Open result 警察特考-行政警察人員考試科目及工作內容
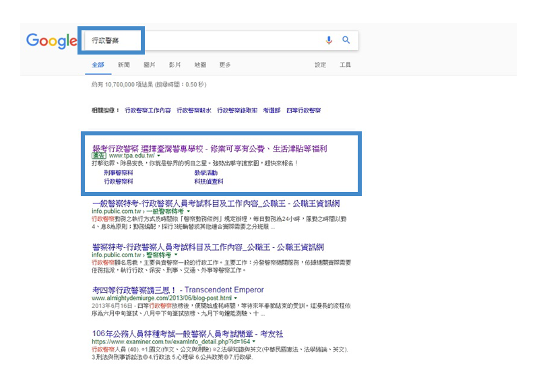 tap(208, 247)
